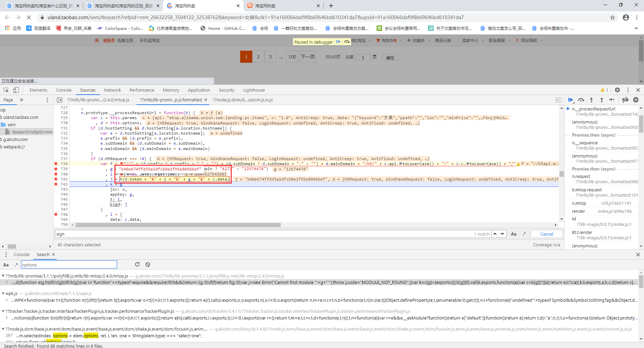Click the 确定 confirm button

coord(390,58)
